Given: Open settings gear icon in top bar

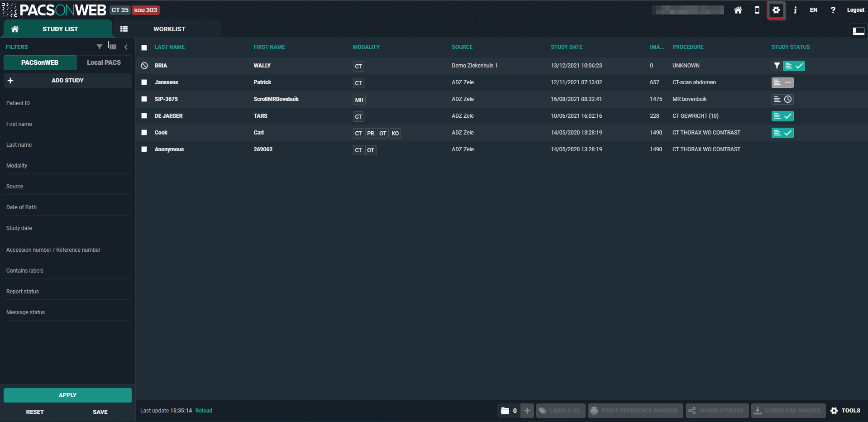Looking at the screenshot, I should (x=776, y=10).
